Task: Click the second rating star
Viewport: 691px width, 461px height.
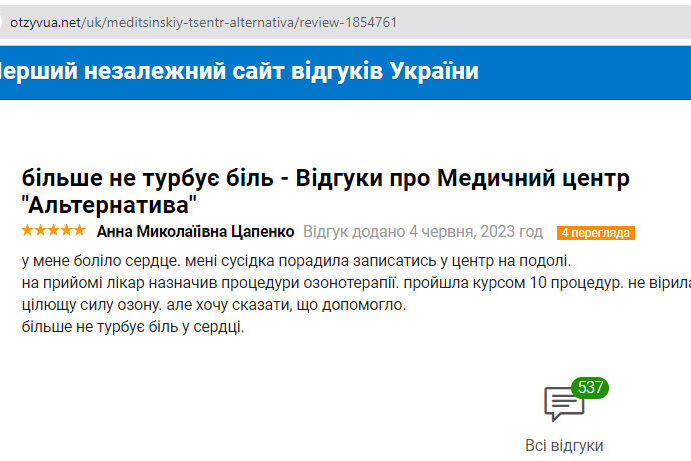Action: tap(40, 231)
